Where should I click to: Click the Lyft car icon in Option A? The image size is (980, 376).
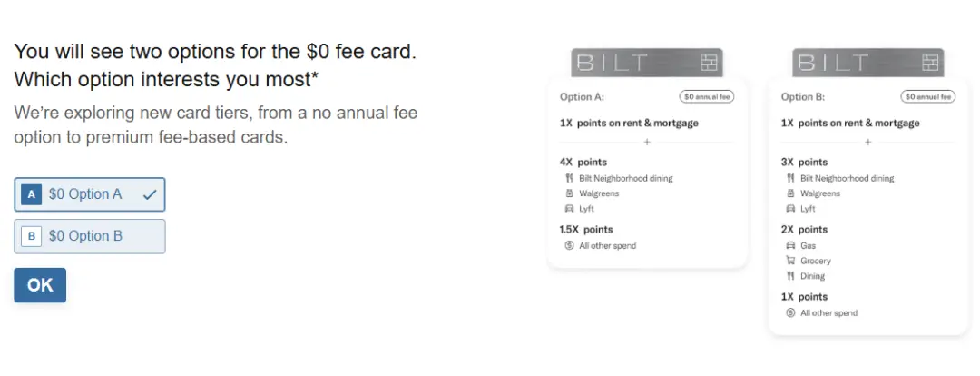tap(569, 209)
